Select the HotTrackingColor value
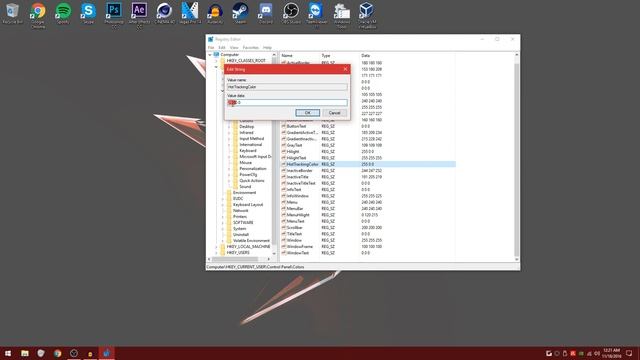This screenshot has width=640, height=360. pyautogui.click(x=302, y=164)
